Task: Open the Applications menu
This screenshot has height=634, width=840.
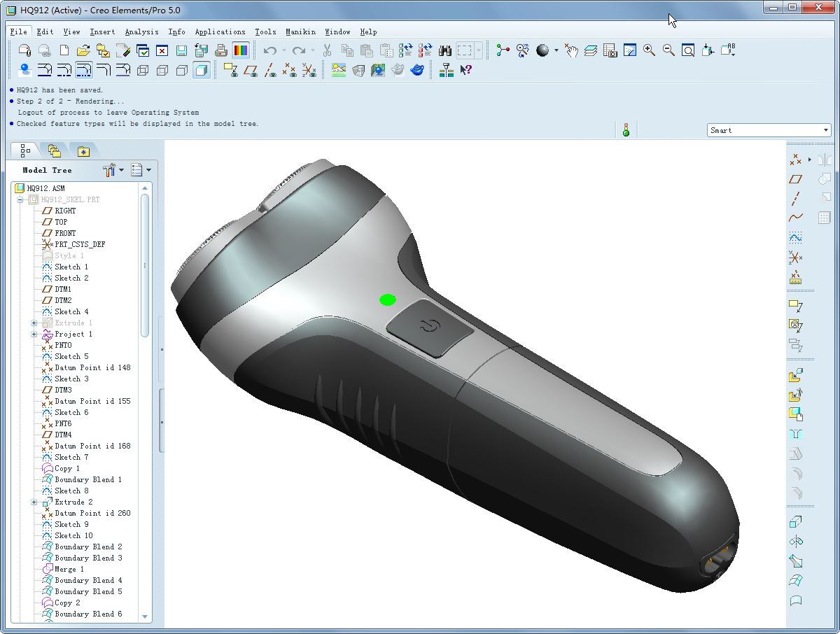Action: coord(220,31)
